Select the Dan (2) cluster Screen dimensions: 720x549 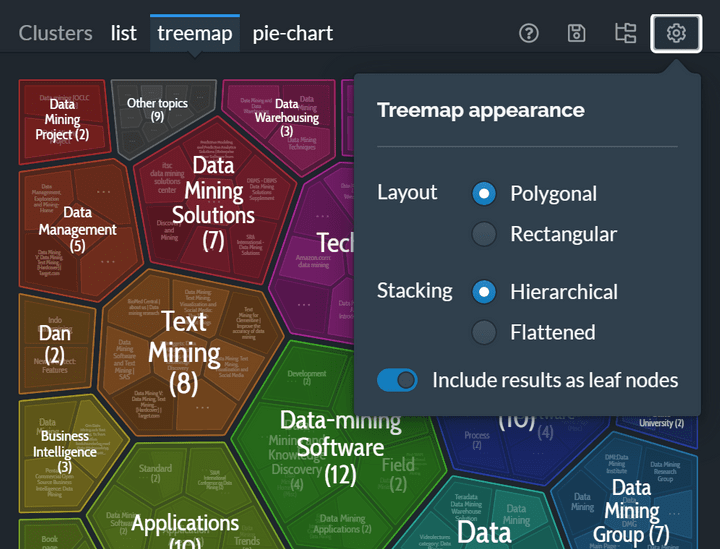click(55, 344)
